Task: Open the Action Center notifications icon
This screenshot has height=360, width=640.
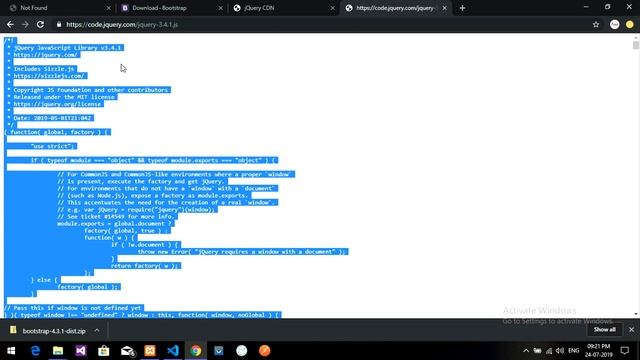Action: click(x=625, y=351)
